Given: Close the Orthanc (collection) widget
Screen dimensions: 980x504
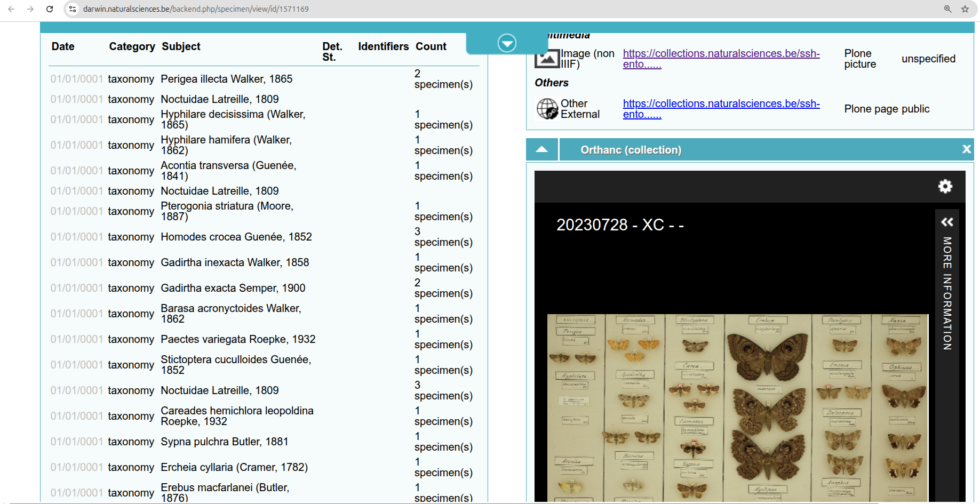Looking at the screenshot, I should click(x=966, y=149).
